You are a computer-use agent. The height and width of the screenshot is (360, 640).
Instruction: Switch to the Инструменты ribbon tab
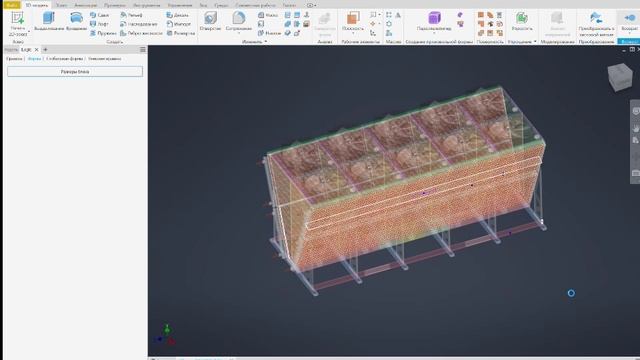pos(147,5)
